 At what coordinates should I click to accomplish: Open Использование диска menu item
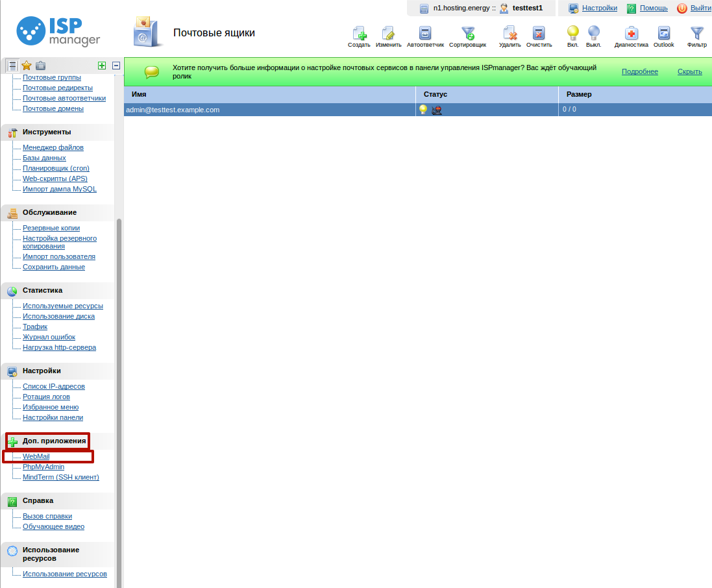(x=58, y=317)
